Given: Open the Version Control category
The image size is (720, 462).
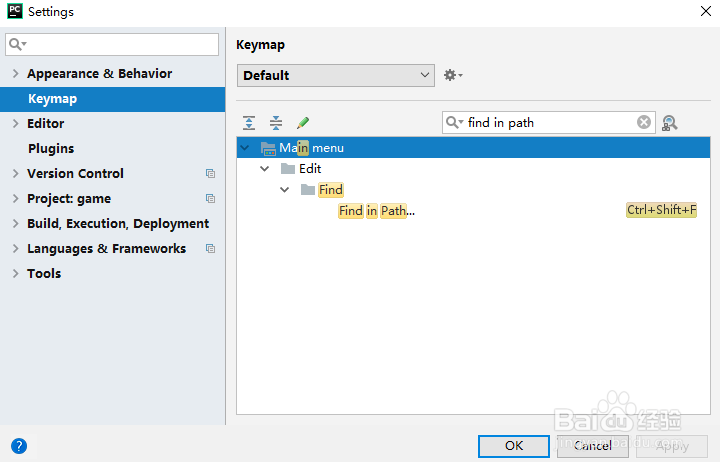Looking at the screenshot, I should pyautogui.click(x=75, y=174).
